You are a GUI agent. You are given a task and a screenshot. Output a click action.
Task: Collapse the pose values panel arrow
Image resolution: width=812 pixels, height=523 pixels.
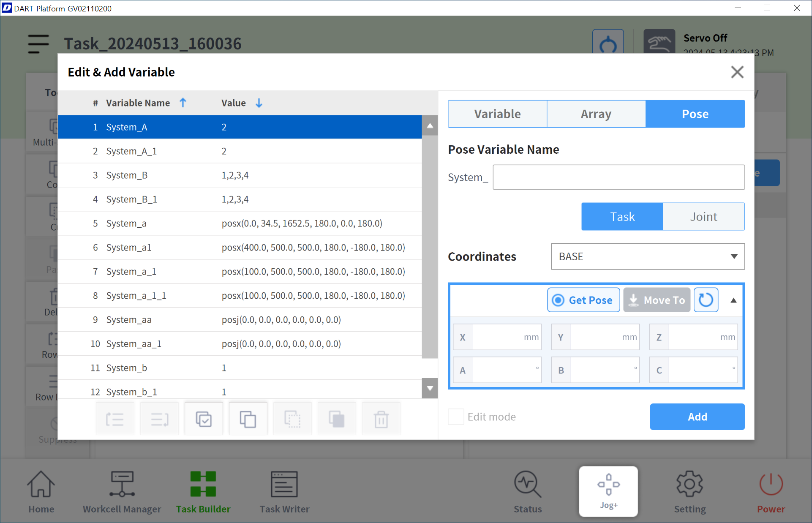click(733, 300)
